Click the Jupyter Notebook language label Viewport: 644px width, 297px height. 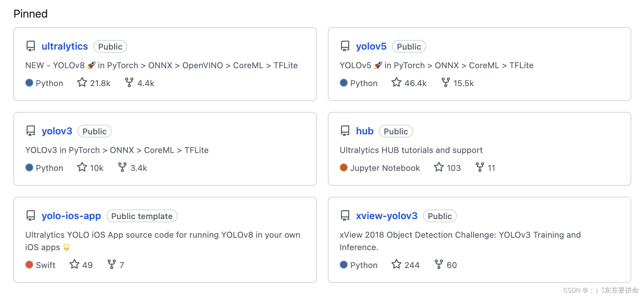[385, 168]
